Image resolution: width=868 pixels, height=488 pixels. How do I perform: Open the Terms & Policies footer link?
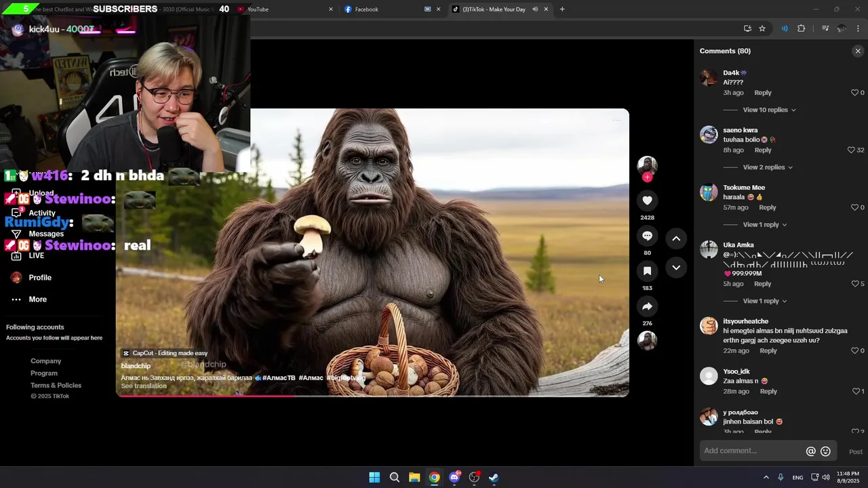click(56, 386)
